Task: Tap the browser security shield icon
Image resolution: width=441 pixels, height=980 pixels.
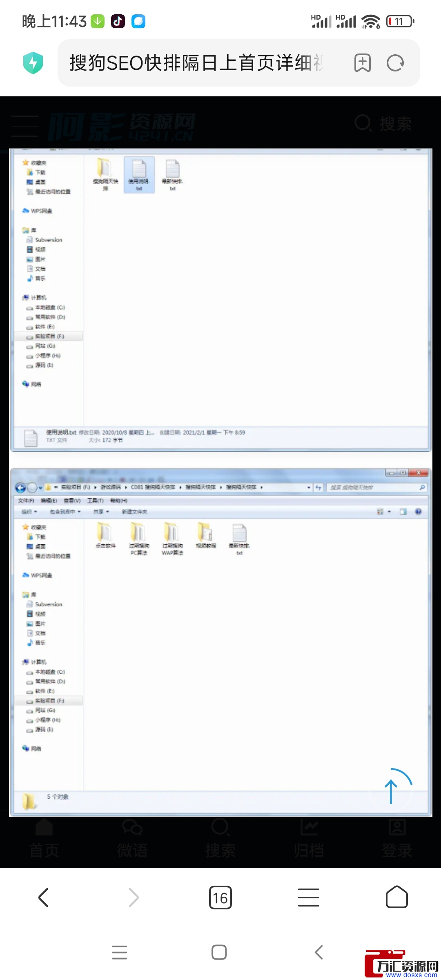Action: point(33,63)
